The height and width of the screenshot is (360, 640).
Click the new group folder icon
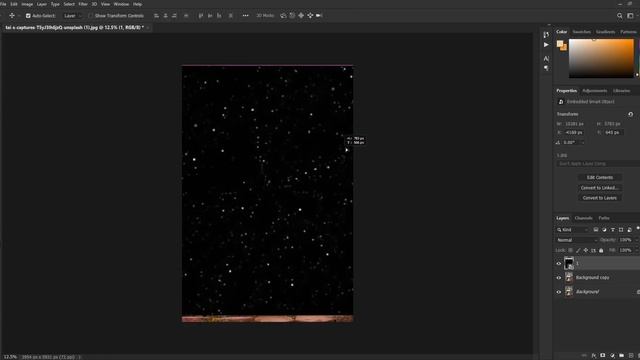point(621,356)
